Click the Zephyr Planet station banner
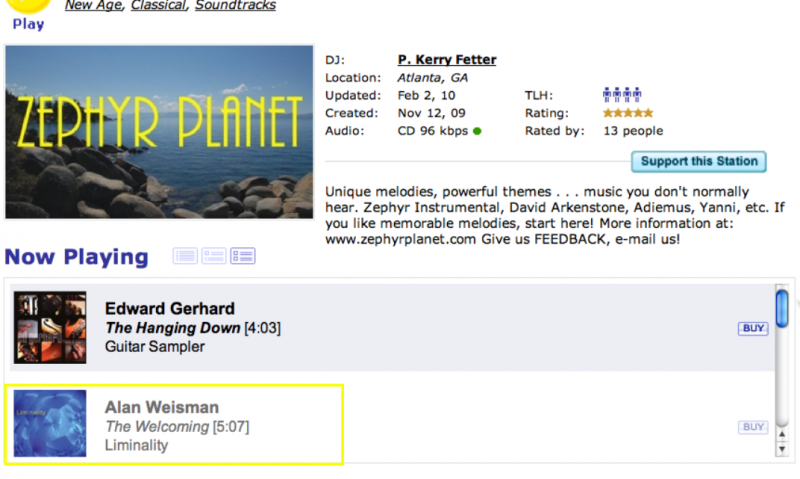Viewport: 800px width, 479px height. (x=160, y=131)
